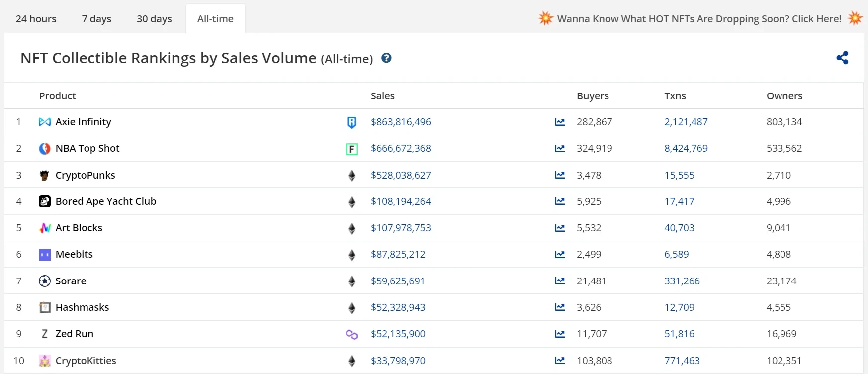Screen dimensions: 868x374
Task: Switch to the 24 hours tab
Action: click(x=36, y=19)
